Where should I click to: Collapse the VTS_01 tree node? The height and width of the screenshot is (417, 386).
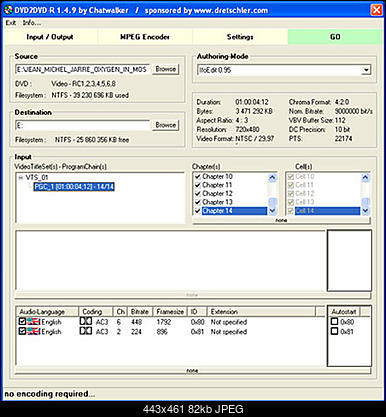tap(21, 178)
